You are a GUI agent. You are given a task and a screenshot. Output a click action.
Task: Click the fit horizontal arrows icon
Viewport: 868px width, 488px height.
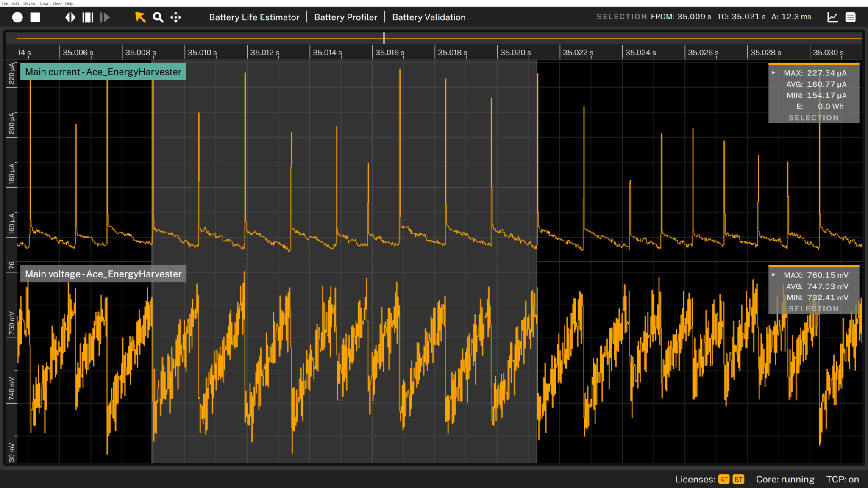coord(70,17)
